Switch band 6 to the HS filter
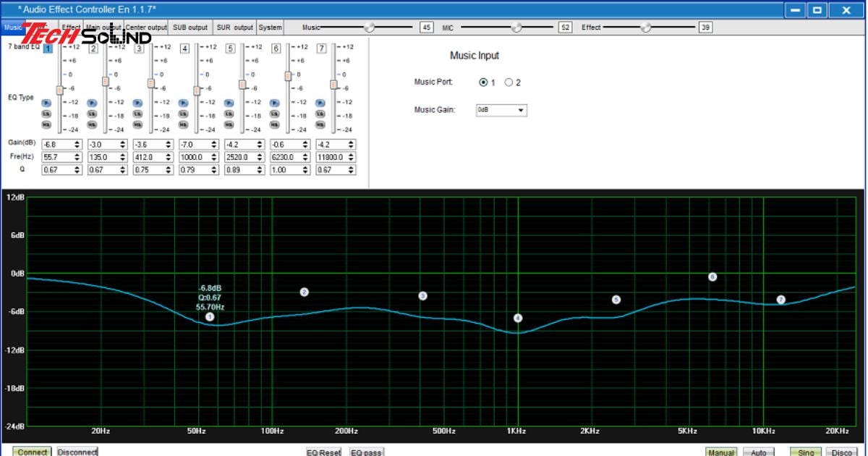Image resolution: width=868 pixels, height=456 pixels. 274,124
